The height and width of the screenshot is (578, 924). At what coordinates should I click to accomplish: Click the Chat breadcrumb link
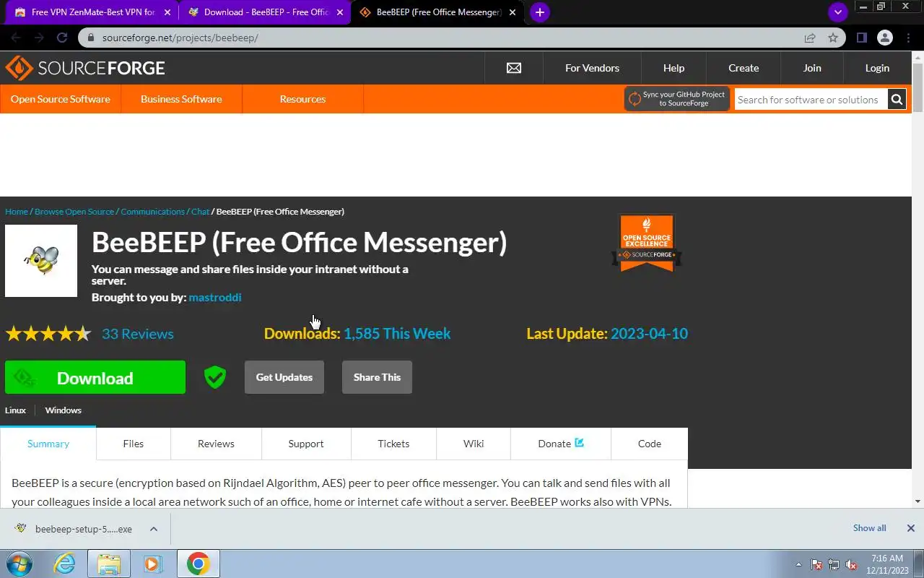tap(200, 212)
